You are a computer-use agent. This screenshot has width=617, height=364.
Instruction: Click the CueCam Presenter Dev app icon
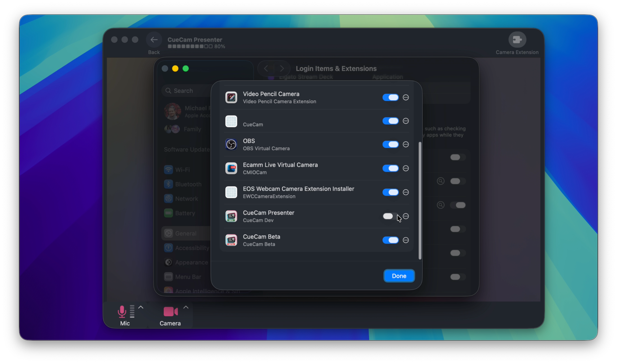pos(231,216)
